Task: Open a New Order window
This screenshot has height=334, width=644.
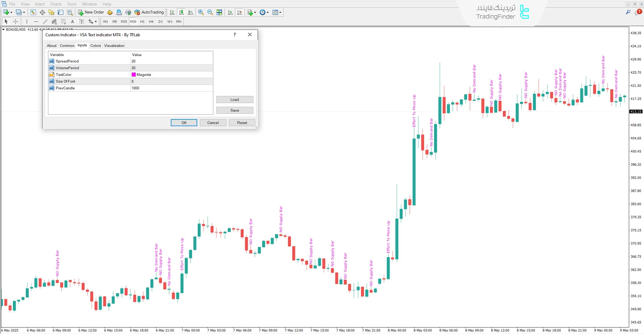Action: coord(91,12)
